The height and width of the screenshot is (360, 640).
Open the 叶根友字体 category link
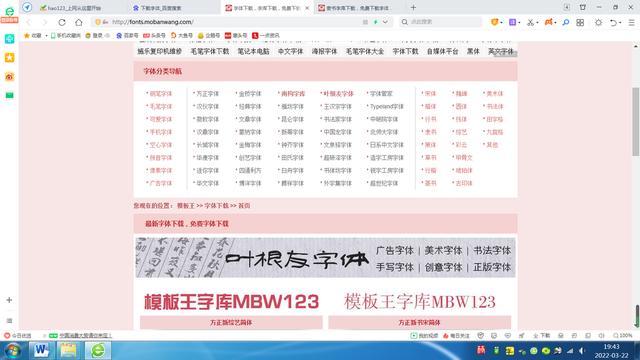coord(338,94)
